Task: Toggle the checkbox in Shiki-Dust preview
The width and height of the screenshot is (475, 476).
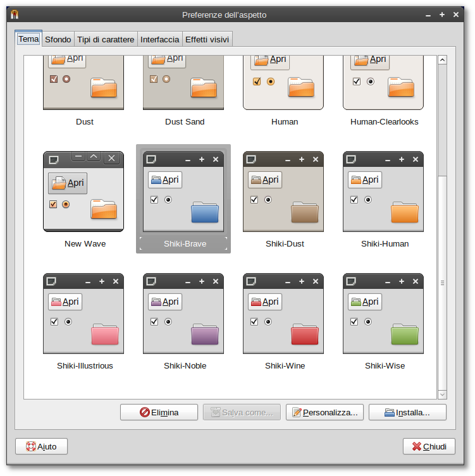Action: (x=254, y=200)
